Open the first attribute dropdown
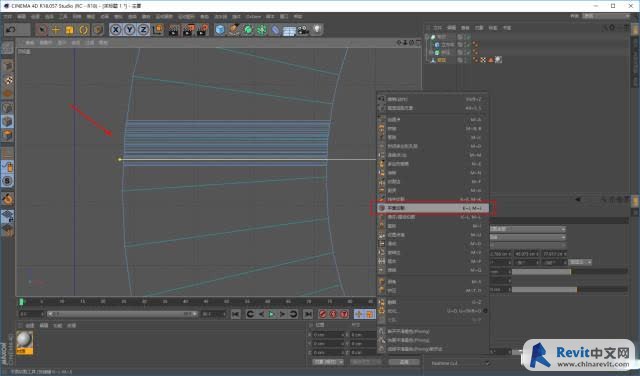The image size is (640, 376). [528, 229]
